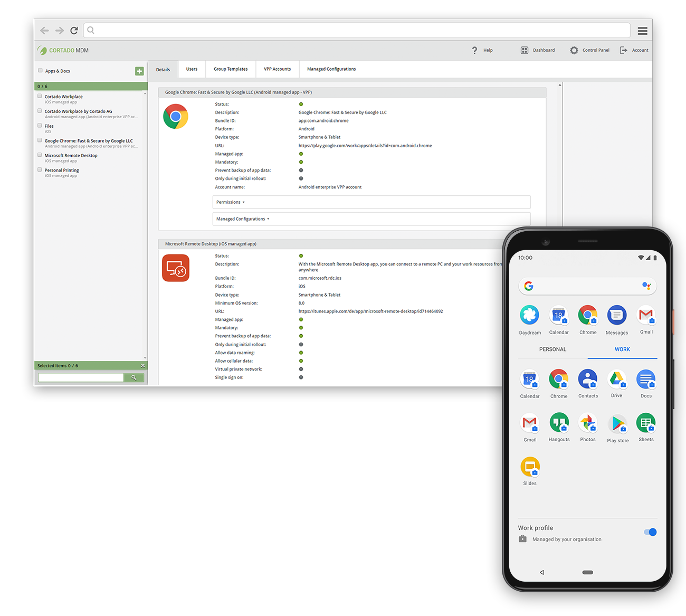The image size is (686, 616).
Task: Click the scroll-up arrow of the details pane scrollbar
Action: [560, 85]
